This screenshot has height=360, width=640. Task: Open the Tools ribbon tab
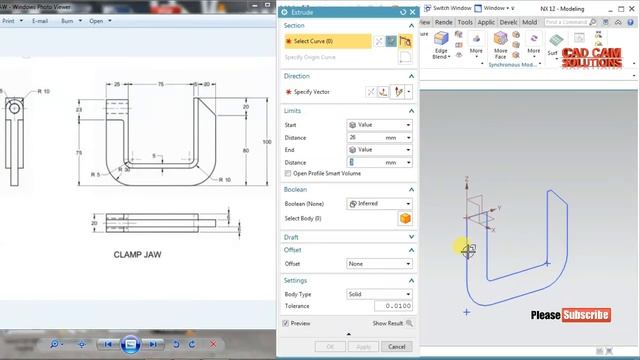(465, 22)
